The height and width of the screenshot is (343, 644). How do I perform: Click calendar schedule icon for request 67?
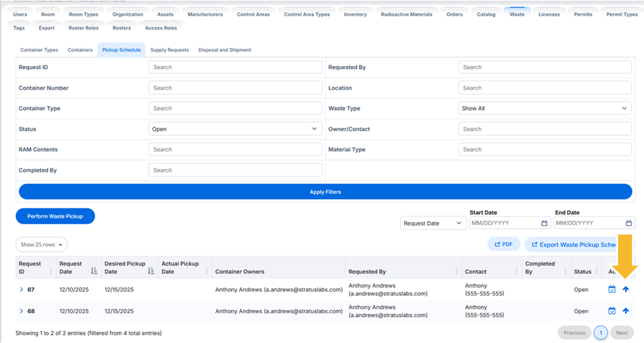pyautogui.click(x=612, y=290)
